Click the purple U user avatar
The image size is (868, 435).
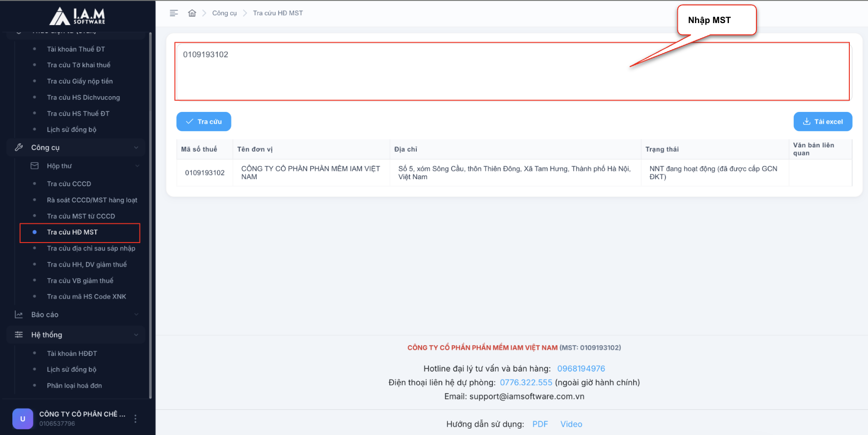(23, 419)
